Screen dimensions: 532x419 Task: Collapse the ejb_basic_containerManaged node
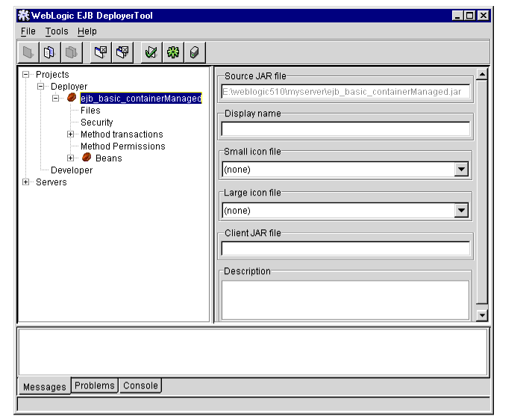[x=56, y=98]
